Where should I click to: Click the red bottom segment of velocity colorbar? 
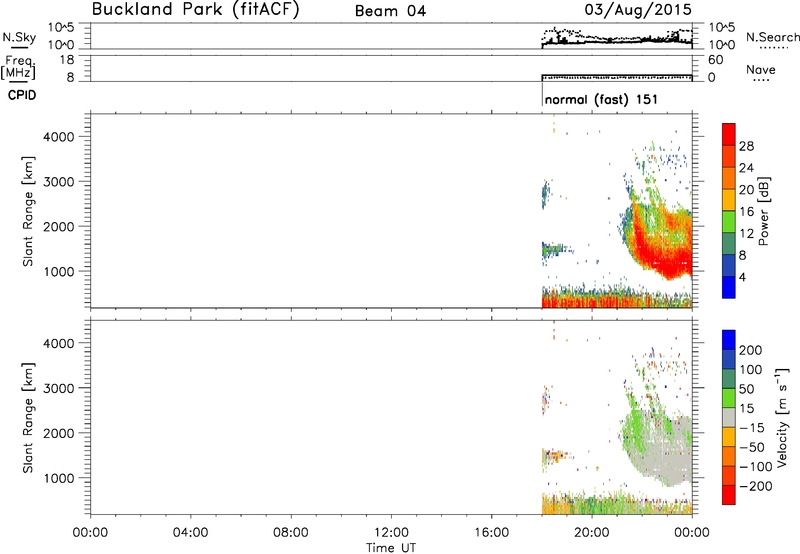point(729,495)
